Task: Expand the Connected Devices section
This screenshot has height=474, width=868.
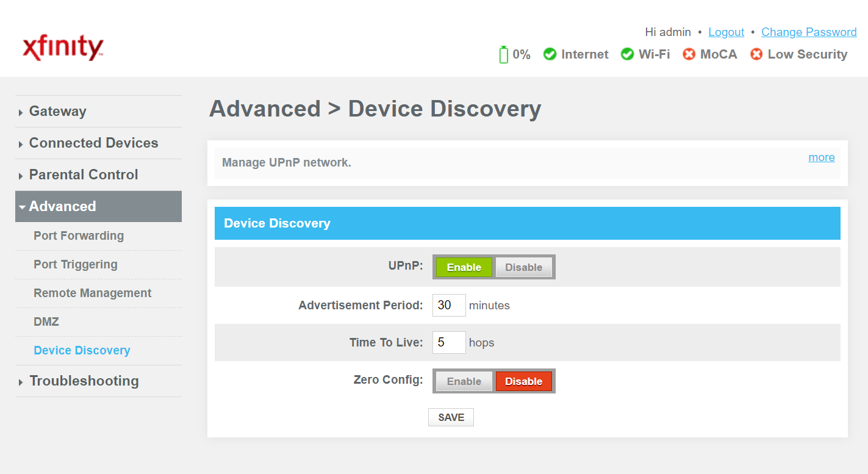Action: (x=93, y=143)
